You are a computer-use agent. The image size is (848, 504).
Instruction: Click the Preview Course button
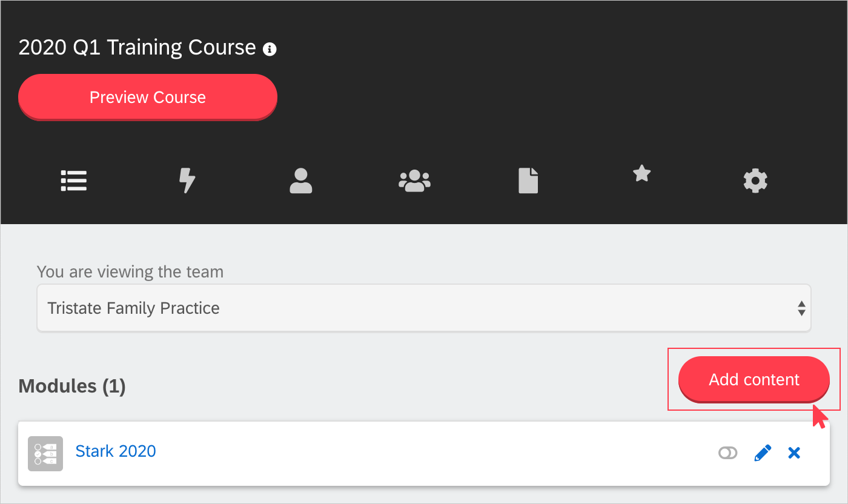pyautogui.click(x=148, y=97)
